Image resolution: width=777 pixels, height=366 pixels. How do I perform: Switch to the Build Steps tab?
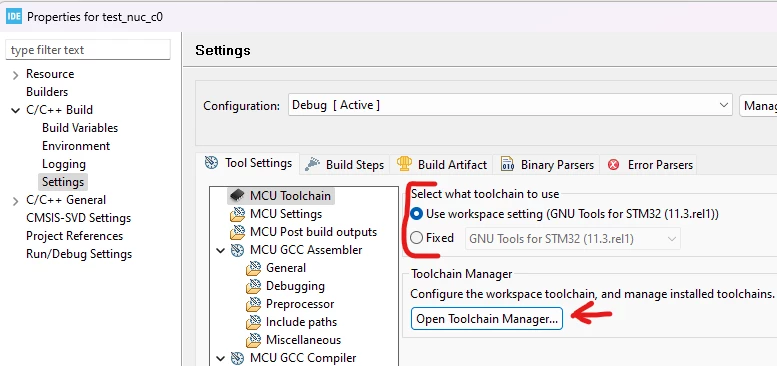click(345, 165)
